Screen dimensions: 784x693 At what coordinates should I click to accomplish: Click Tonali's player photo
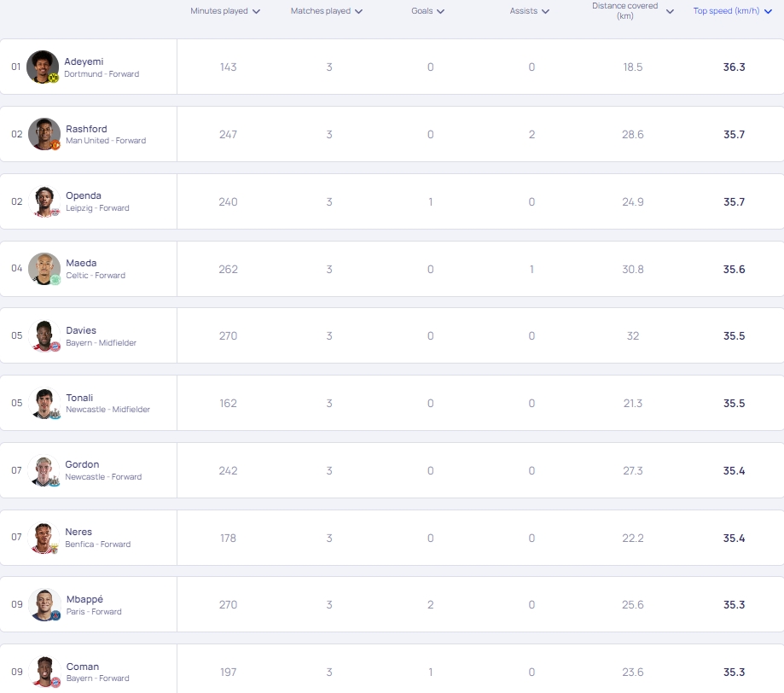44,403
